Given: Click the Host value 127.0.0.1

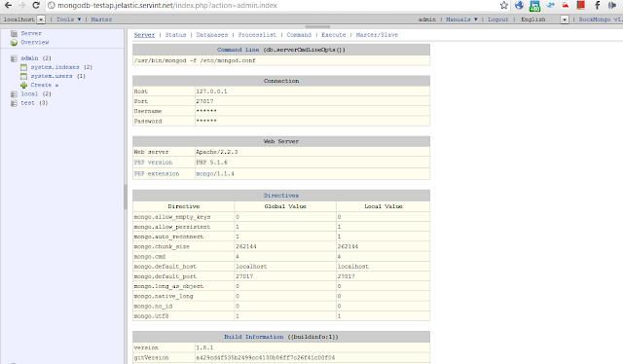Looking at the screenshot, I should (x=211, y=91).
